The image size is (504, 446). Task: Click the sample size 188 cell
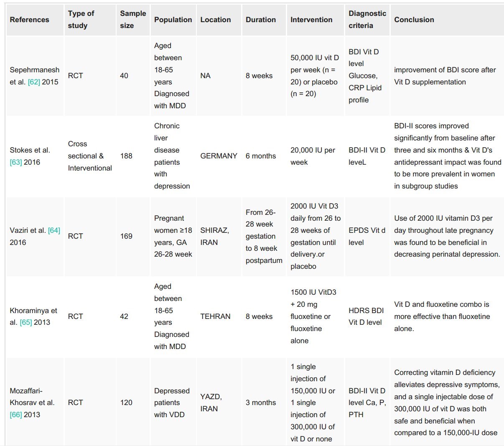126,156
